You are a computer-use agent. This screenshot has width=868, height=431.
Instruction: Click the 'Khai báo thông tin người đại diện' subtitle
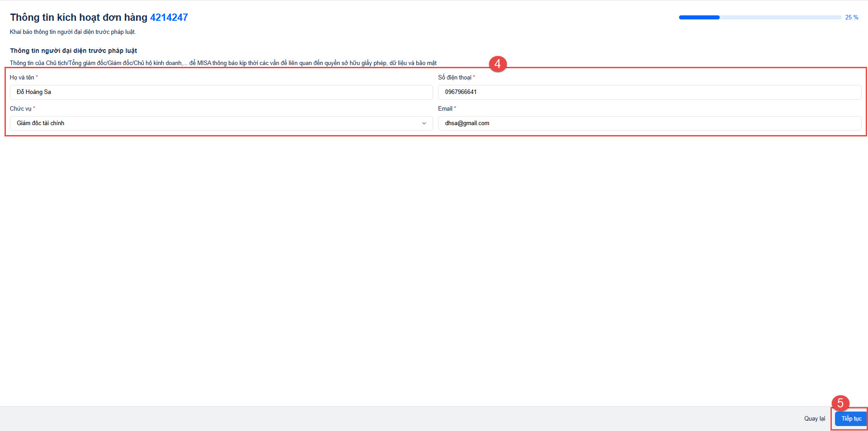[x=73, y=32]
